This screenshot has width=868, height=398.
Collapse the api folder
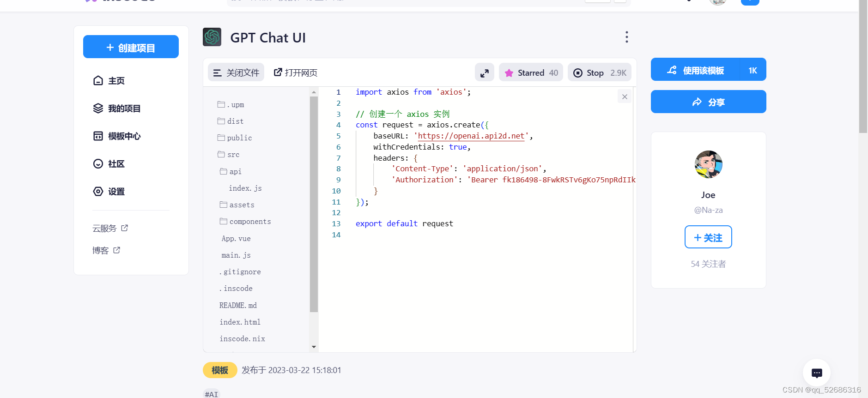click(x=231, y=171)
